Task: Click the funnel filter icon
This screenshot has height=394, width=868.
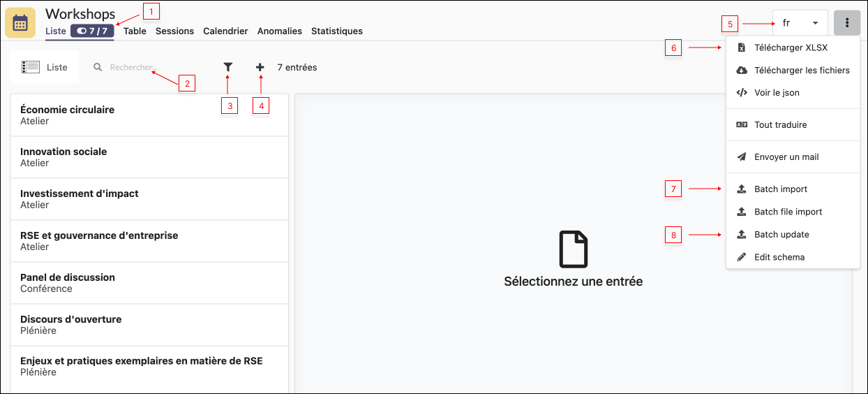Action: pyautogui.click(x=227, y=67)
